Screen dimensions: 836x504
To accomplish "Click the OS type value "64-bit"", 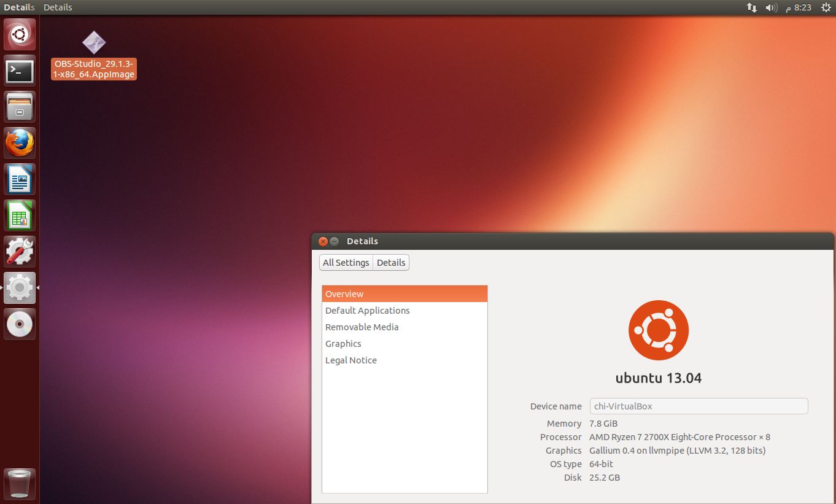I will [601, 464].
